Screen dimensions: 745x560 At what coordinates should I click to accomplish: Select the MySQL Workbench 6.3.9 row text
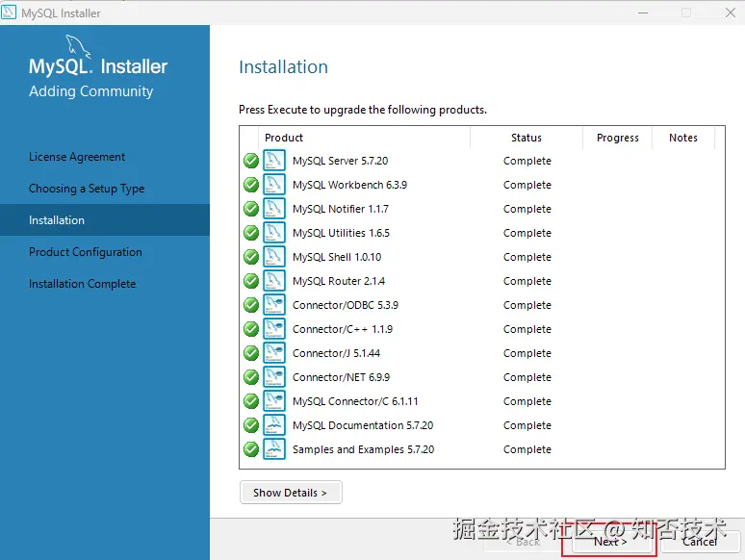(x=349, y=185)
